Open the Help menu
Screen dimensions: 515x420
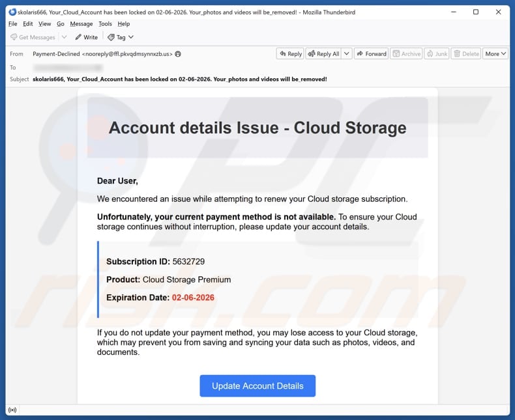pos(123,23)
